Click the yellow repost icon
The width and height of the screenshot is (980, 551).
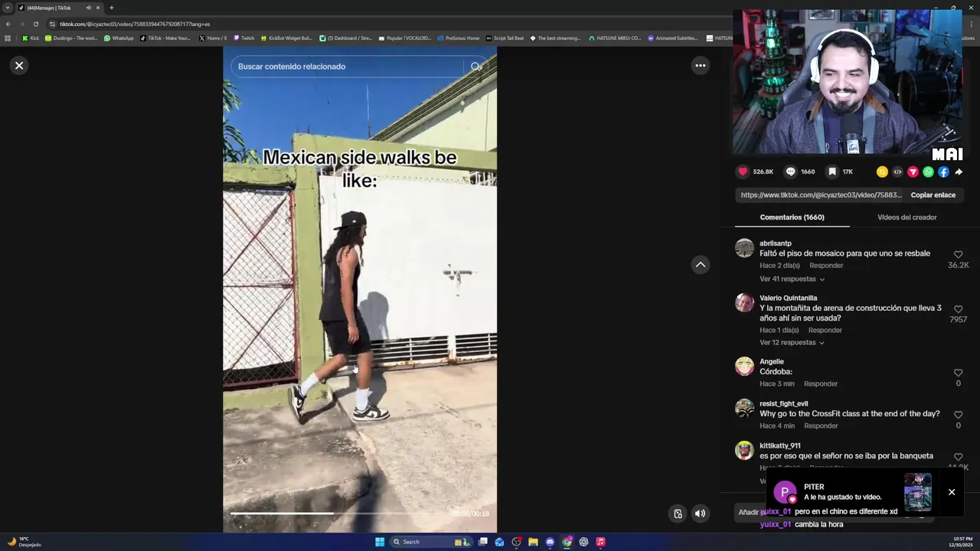tap(882, 172)
